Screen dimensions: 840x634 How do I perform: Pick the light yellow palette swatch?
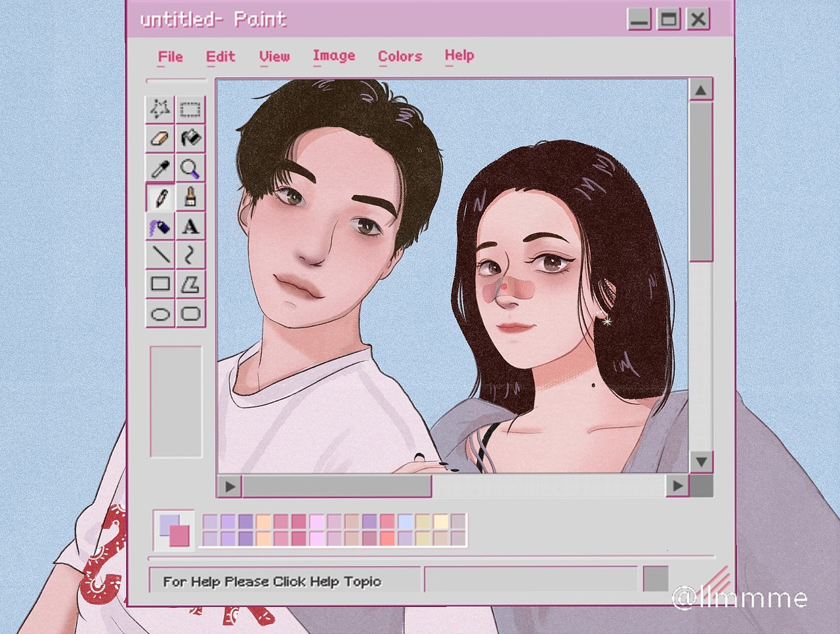pyautogui.click(x=440, y=522)
